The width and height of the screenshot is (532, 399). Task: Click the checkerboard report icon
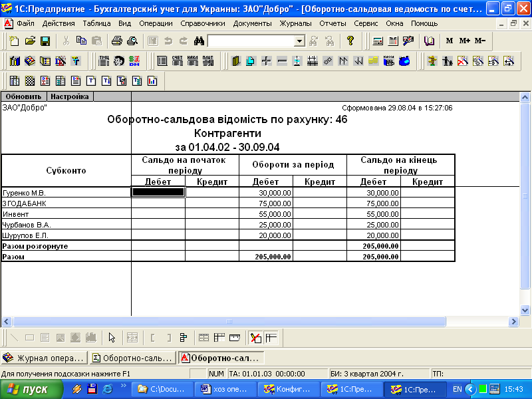30,80
